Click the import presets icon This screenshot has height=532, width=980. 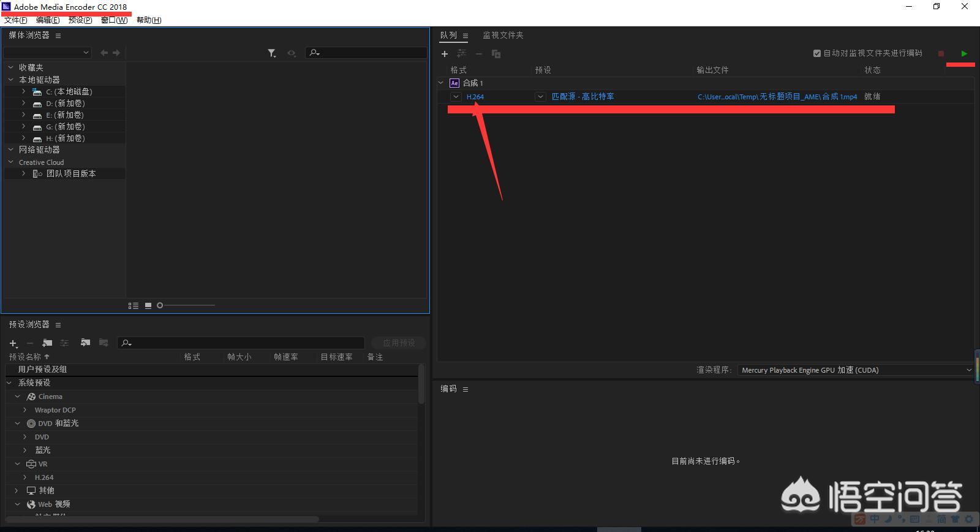point(85,343)
